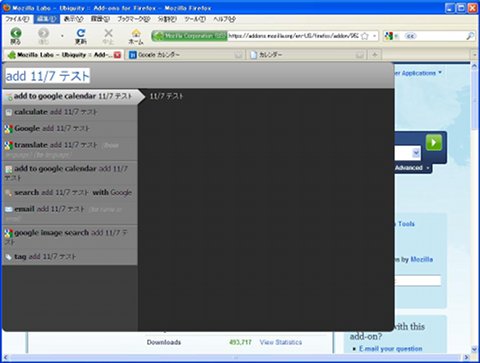
Task: Open the Home page icon
Action: [136, 33]
